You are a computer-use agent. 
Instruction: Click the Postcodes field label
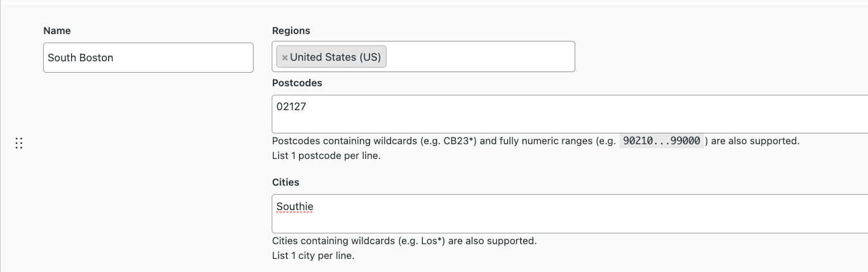(297, 83)
